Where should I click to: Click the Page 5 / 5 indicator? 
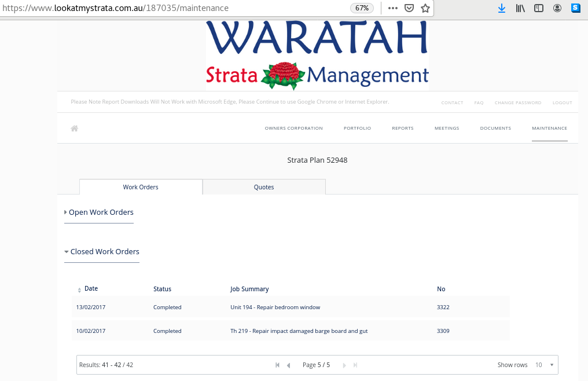316,365
